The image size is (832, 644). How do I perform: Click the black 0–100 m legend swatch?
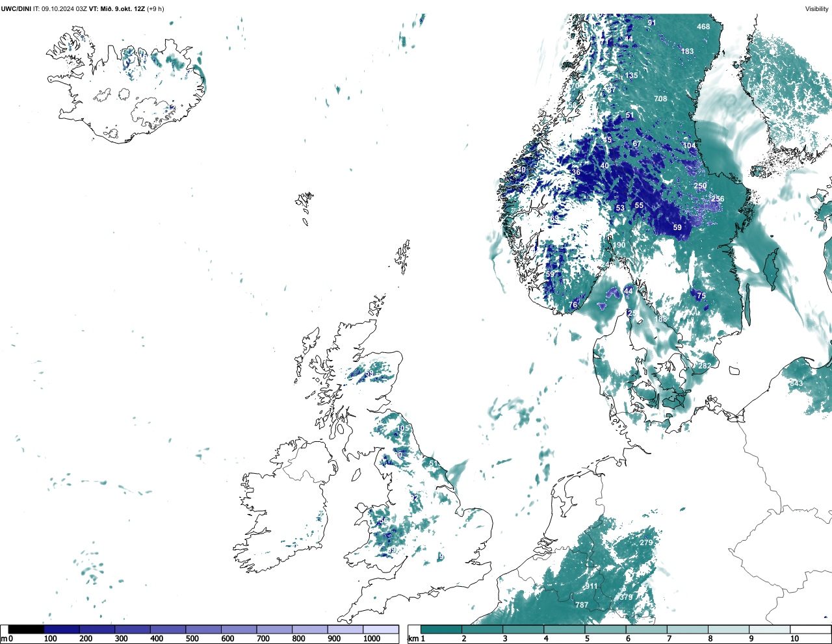(x=26, y=630)
